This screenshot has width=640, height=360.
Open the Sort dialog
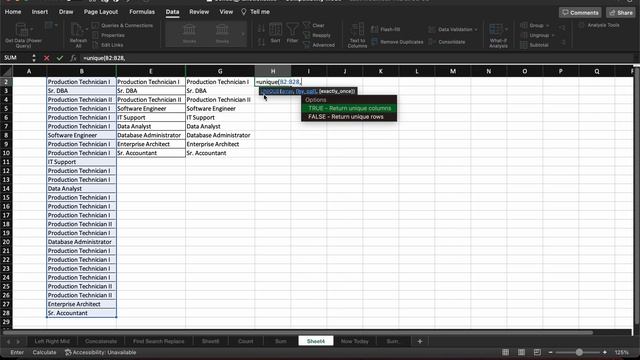pos(275,33)
